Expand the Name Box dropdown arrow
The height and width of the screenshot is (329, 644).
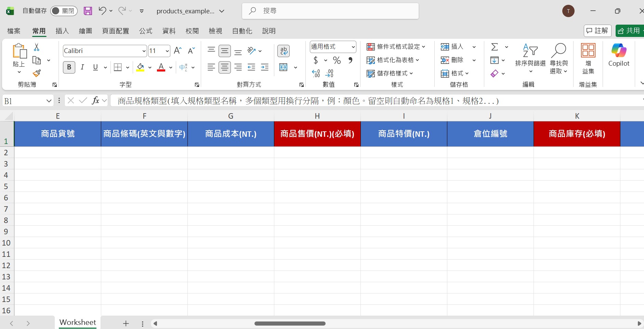click(49, 101)
